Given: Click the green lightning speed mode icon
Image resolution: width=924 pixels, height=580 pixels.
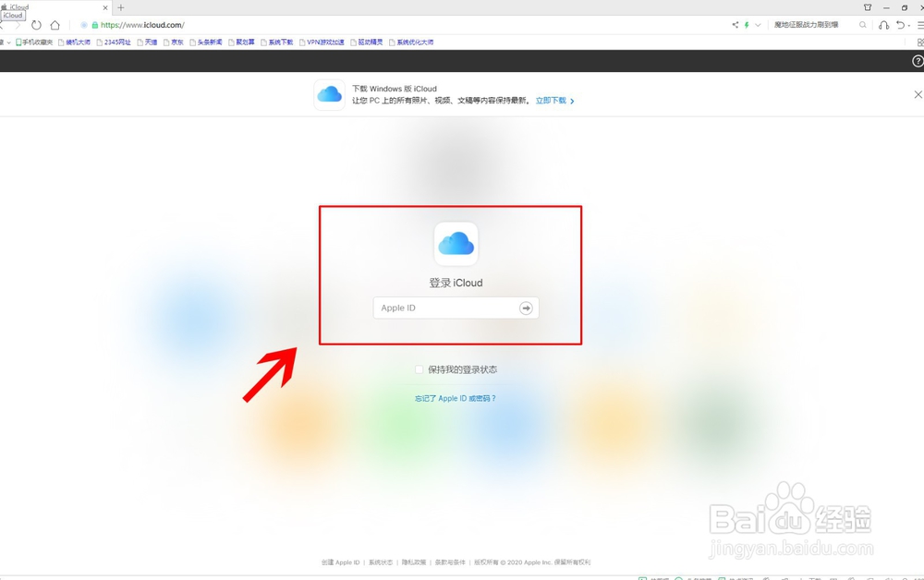Looking at the screenshot, I should (x=747, y=25).
